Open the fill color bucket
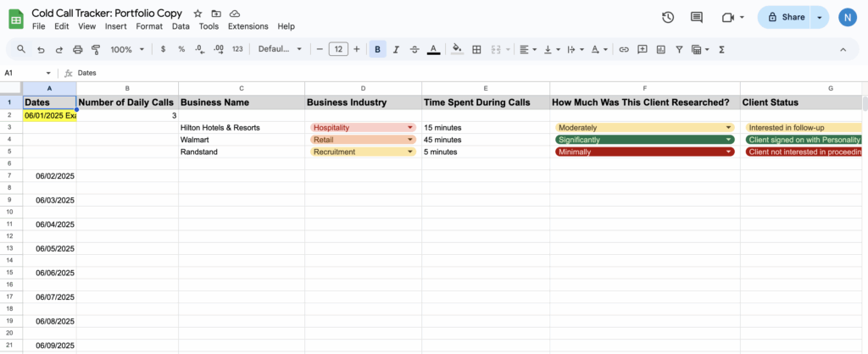The height and width of the screenshot is (354, 868). [457, 49]
